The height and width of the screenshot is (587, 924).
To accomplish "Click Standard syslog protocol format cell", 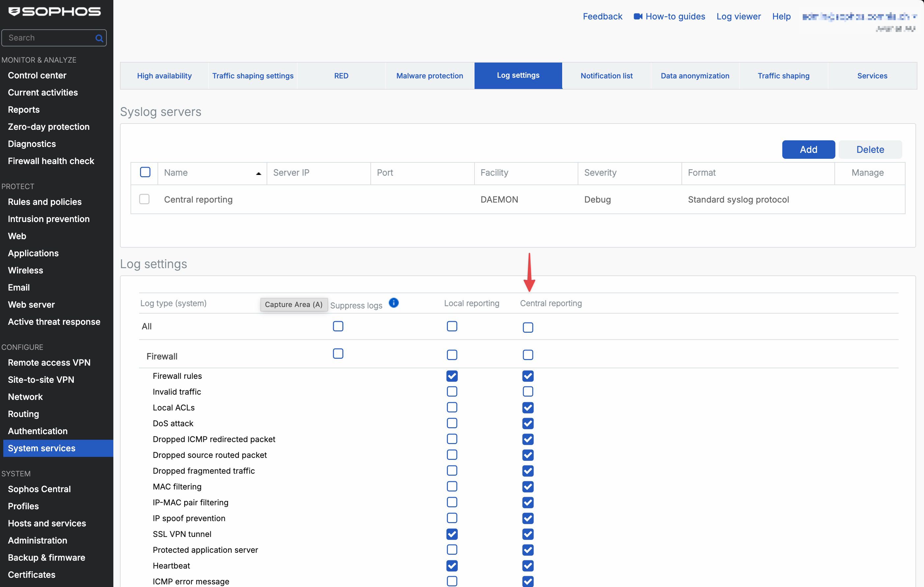I will [x=738, y=200].
